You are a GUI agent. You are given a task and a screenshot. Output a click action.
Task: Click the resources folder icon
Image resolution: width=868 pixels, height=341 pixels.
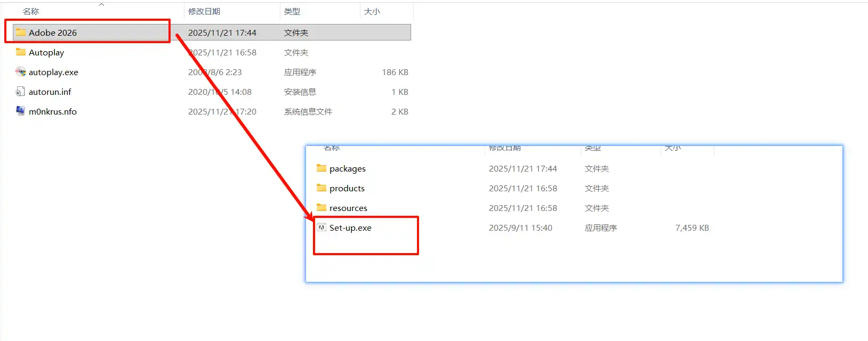322,208
